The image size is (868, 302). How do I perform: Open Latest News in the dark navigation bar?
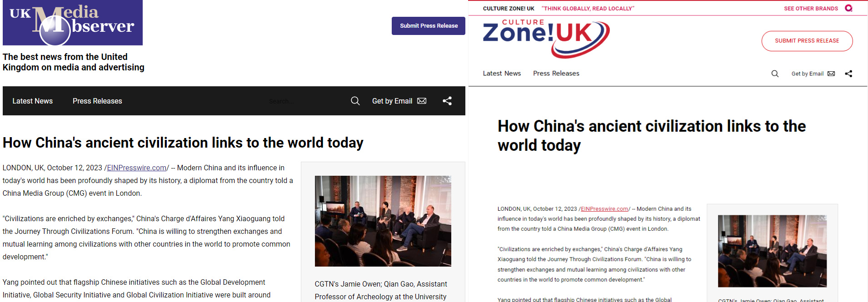click(x=33, y=101)
